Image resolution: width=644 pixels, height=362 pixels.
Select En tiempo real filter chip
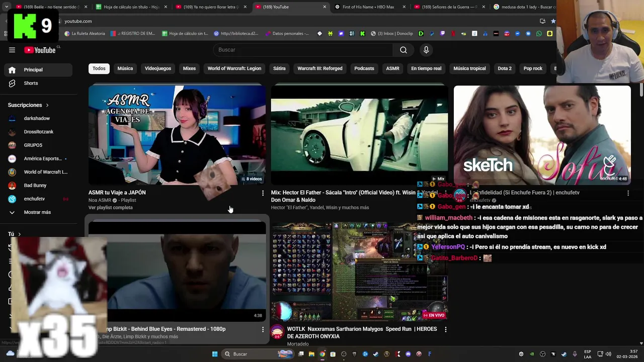pos(426,68)
